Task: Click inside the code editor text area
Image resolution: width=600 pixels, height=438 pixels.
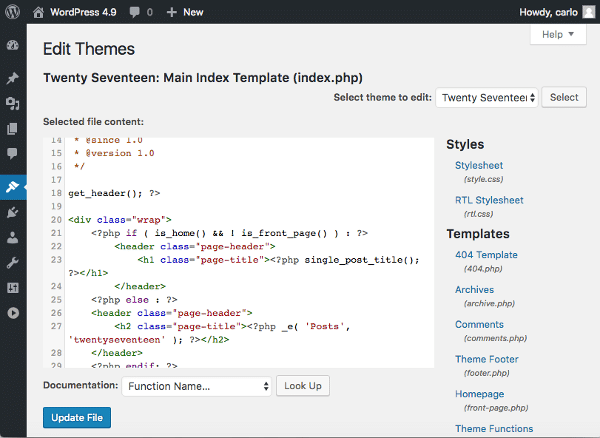Action: pyautogui.click(x=250, y=250)
